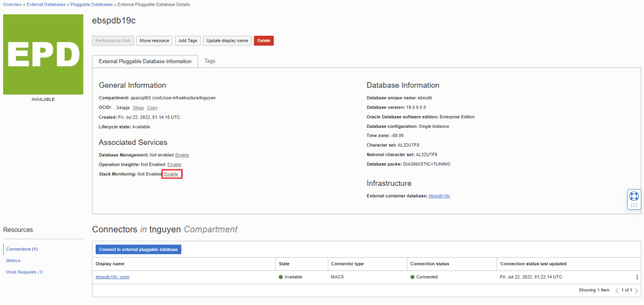Click Connect to external pluggable database
The width and height of the screenshot is (644, 305).
click(137, 250)
